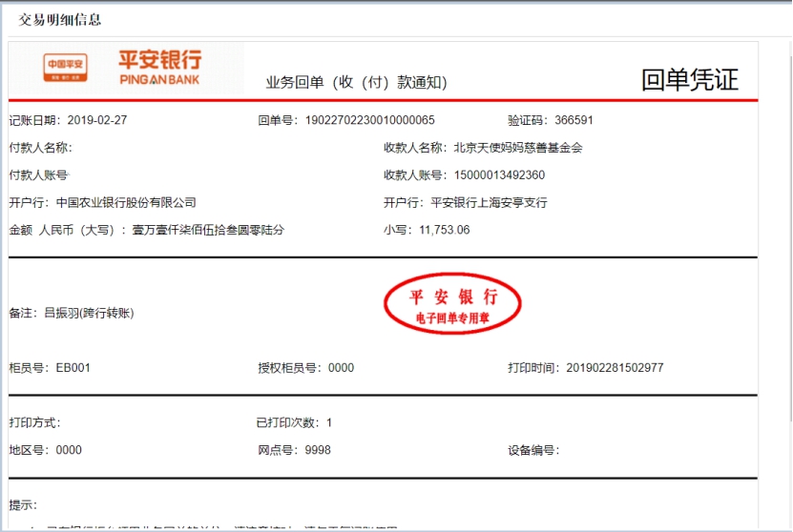Click the 回单凭证 title text
The width and height of the screenshot is (793, 532).
pyautogui.click(x=690, y=80)
